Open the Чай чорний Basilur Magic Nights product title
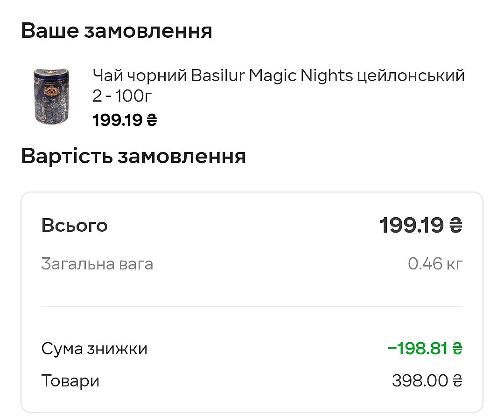The height and width of the screenshot is (420, 504). (x=279, y=75)
